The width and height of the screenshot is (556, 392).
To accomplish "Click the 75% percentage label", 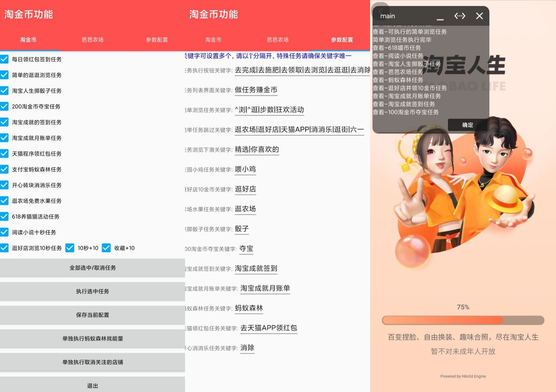I will [463, 307].
